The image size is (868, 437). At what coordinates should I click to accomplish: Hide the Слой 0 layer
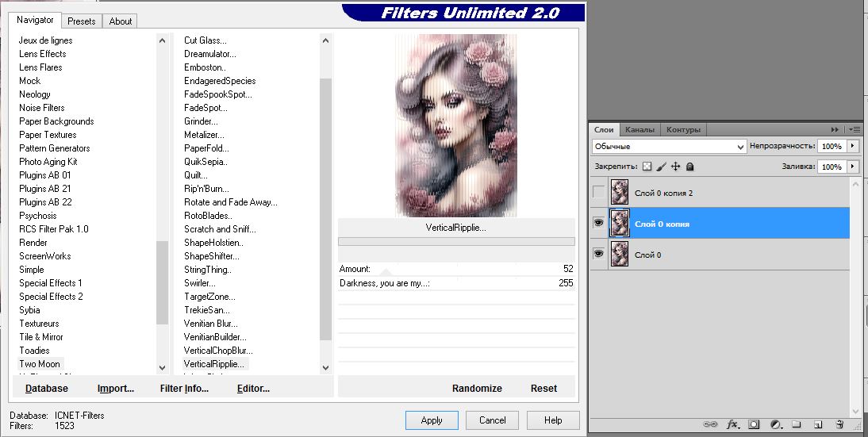(x=599, y=255)
